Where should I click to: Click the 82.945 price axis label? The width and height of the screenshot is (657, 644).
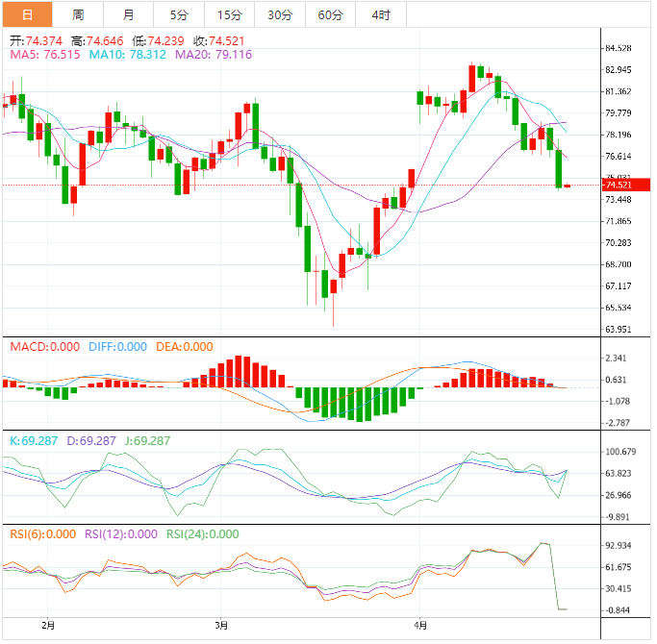619,70
